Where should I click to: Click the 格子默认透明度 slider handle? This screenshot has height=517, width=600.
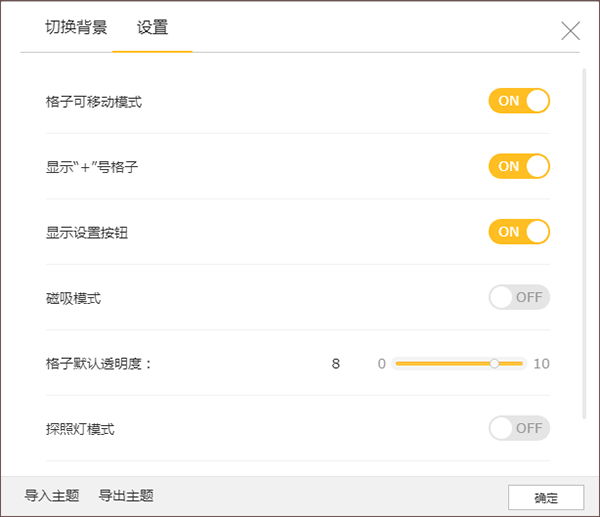494,363
